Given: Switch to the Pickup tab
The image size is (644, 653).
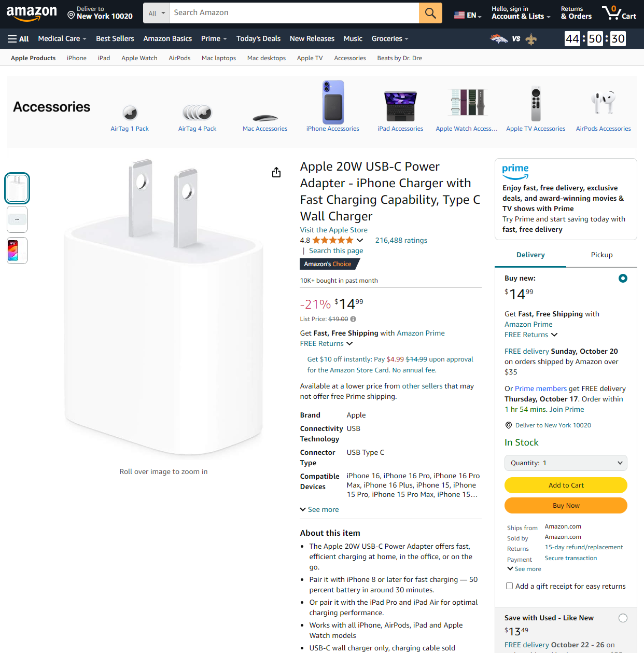Looking at the screenshot, I should coord(601,255).
